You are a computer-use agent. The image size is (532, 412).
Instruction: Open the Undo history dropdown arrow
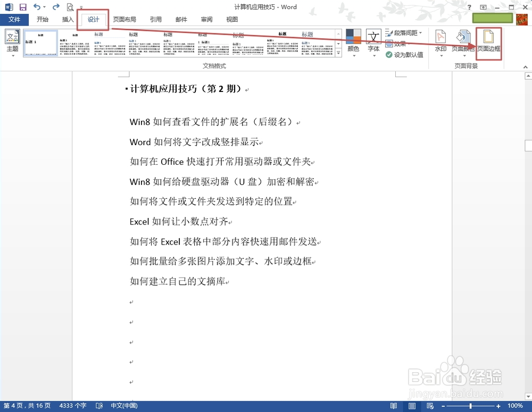45,7
